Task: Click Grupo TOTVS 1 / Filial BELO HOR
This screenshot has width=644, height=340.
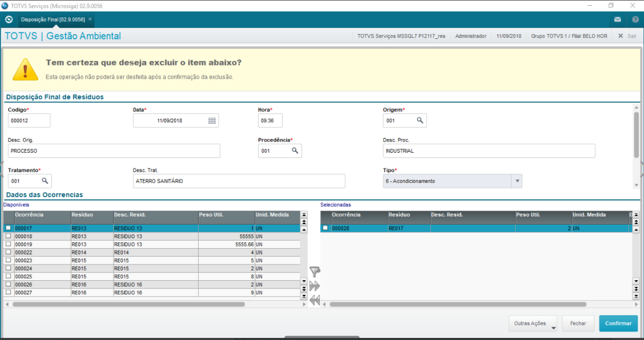Action: [569, 36]
